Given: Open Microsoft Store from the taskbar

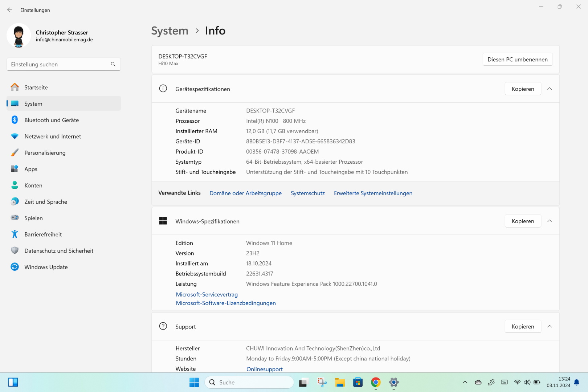Looking at the screenshot, I should tap(358, 382).
